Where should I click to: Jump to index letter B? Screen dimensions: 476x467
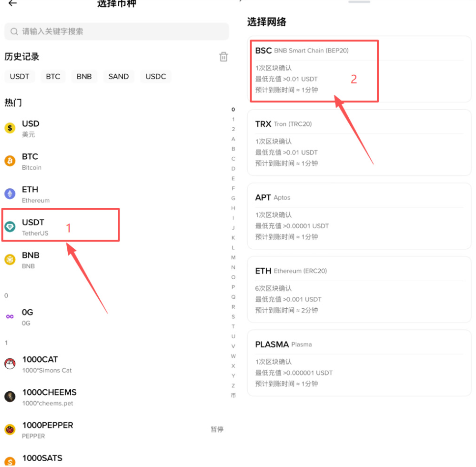(x=233, y=149)
